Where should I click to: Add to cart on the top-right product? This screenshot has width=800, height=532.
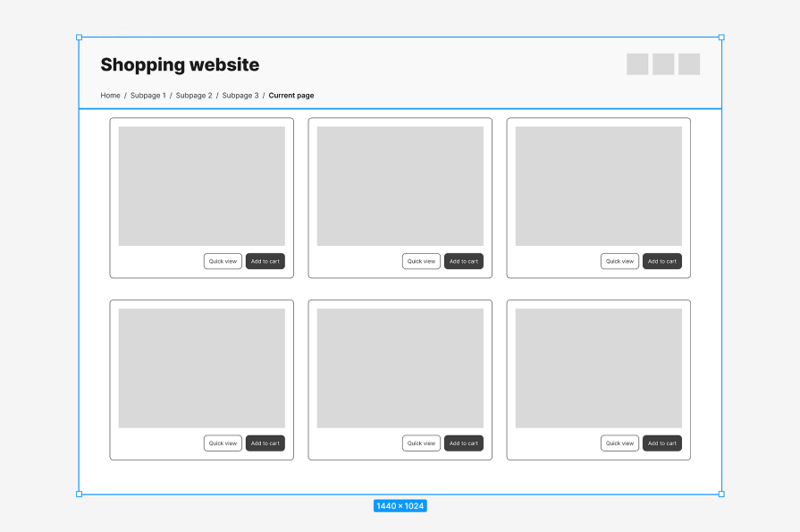661,261
